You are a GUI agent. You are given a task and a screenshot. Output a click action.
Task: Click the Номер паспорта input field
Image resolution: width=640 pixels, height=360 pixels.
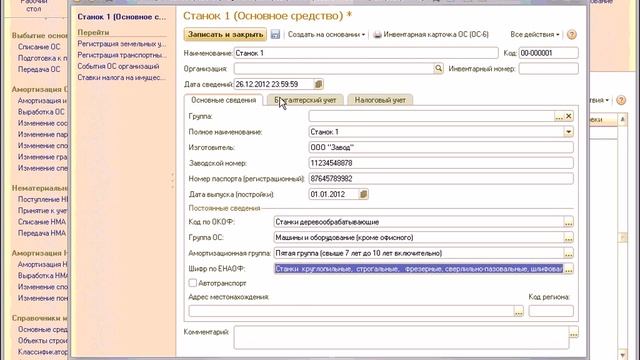(x=441, y=178)
